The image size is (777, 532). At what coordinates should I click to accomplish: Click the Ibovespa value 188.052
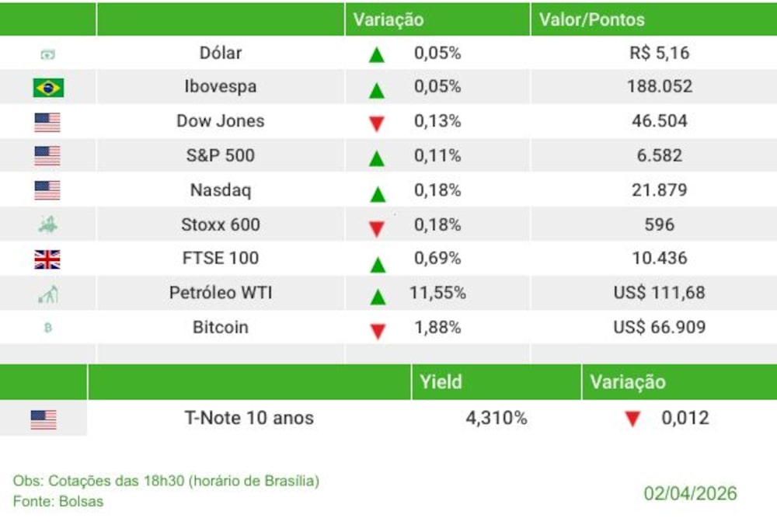[660, 87]
